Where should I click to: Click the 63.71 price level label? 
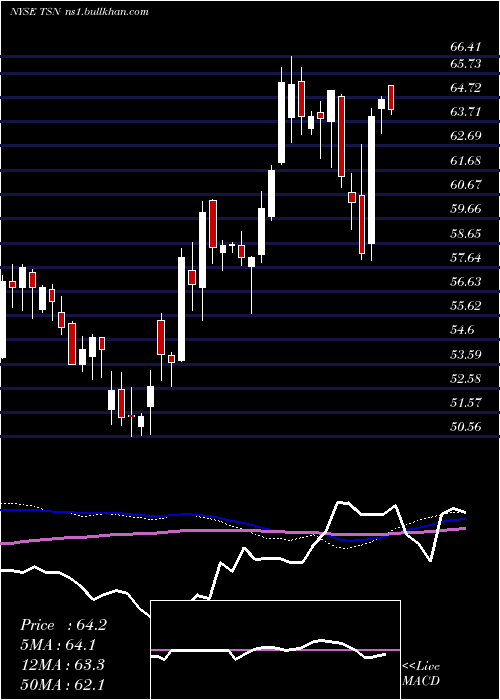(x=465, y=112)
